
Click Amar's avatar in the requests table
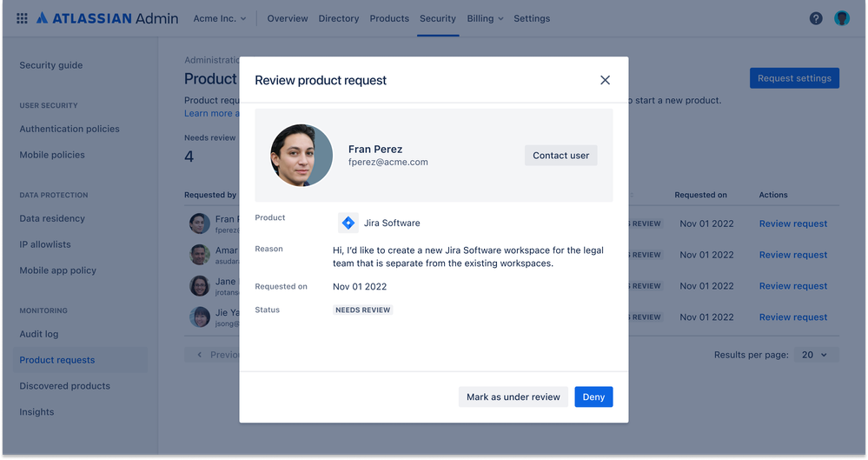point(199,255)
